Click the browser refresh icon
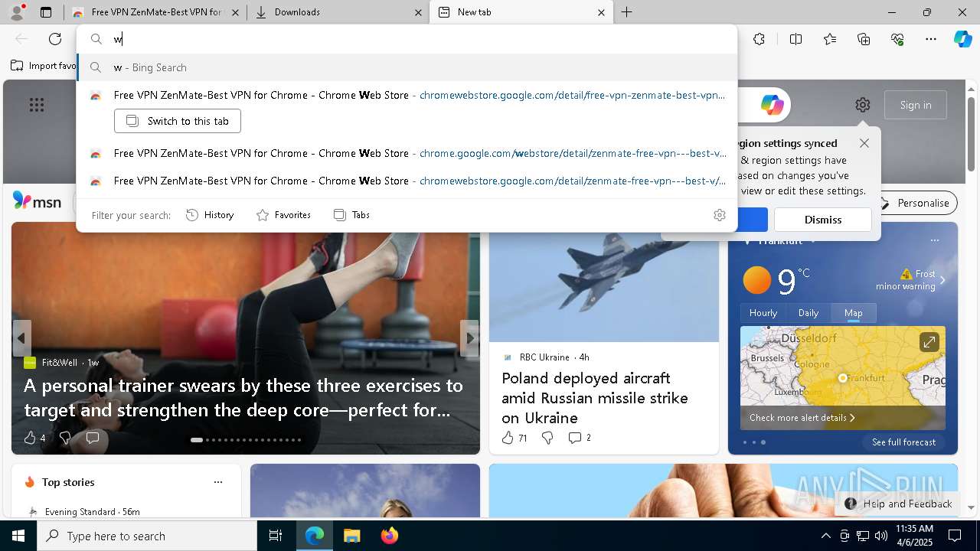 coord(55,39)
